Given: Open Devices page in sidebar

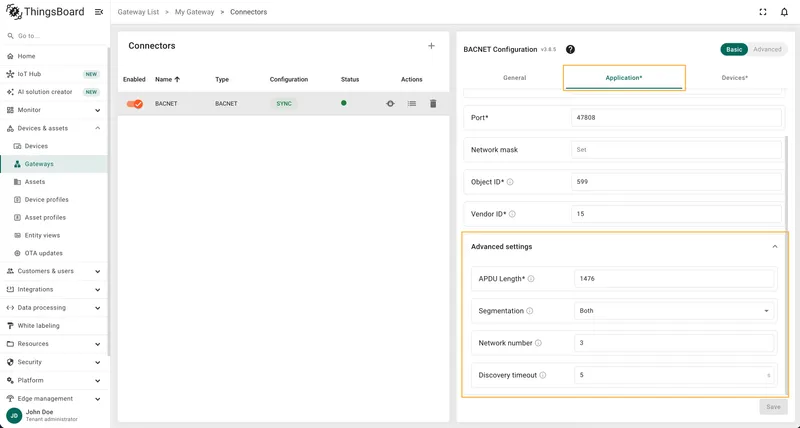Looking at the screenshot, I should coord(54,146).
